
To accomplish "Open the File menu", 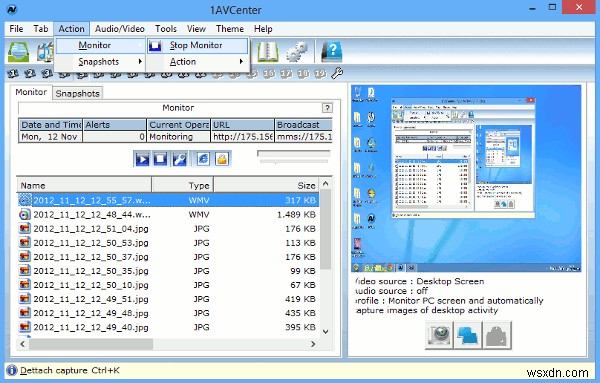I will [16, 29].
